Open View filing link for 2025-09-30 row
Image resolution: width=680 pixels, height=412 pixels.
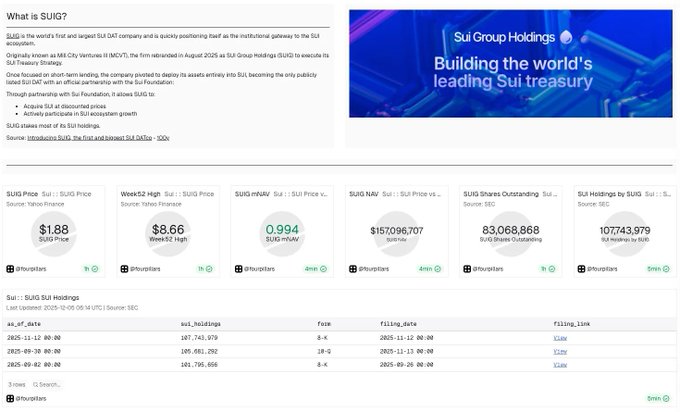(x=560, y=351)
